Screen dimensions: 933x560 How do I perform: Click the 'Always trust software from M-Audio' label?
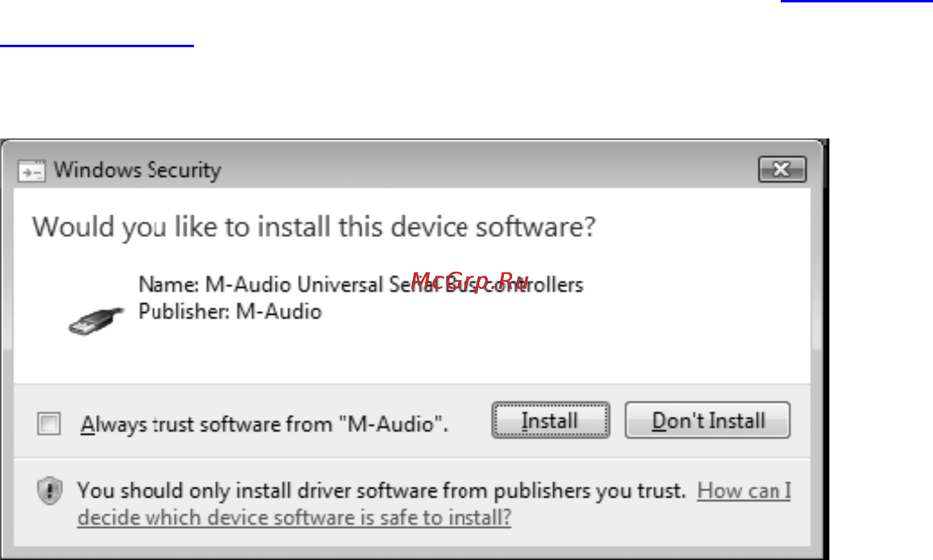pyautogui.click(x=264, y=424)
